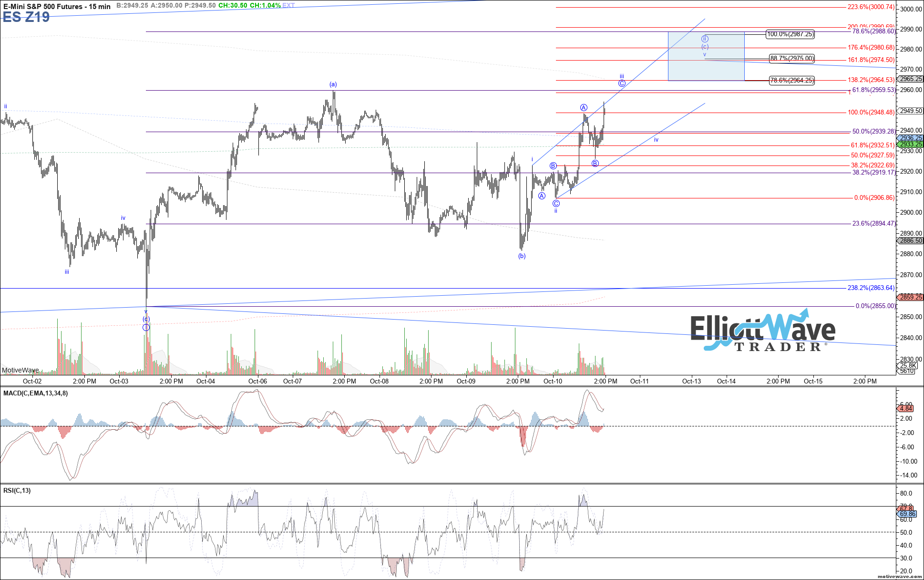This screenshot has height=580, width=924.
Task: Click the red 2859.25 price tag
Action: (911, 297)
